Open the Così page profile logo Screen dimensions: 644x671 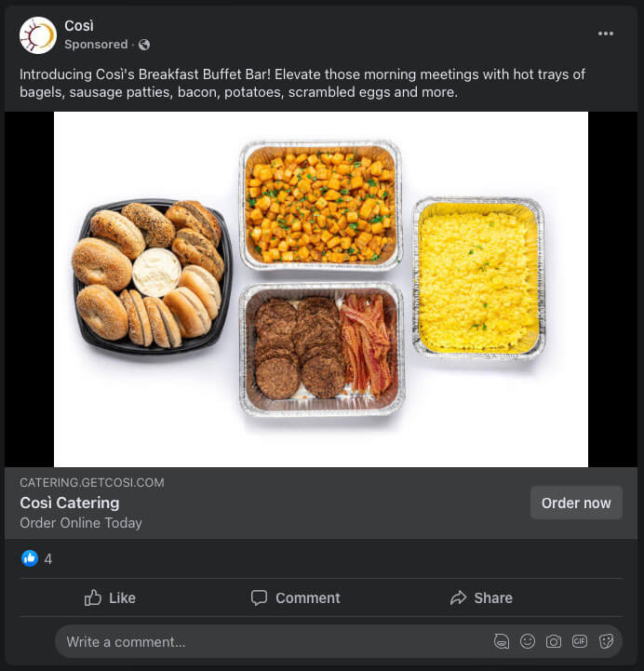(38, 35)
